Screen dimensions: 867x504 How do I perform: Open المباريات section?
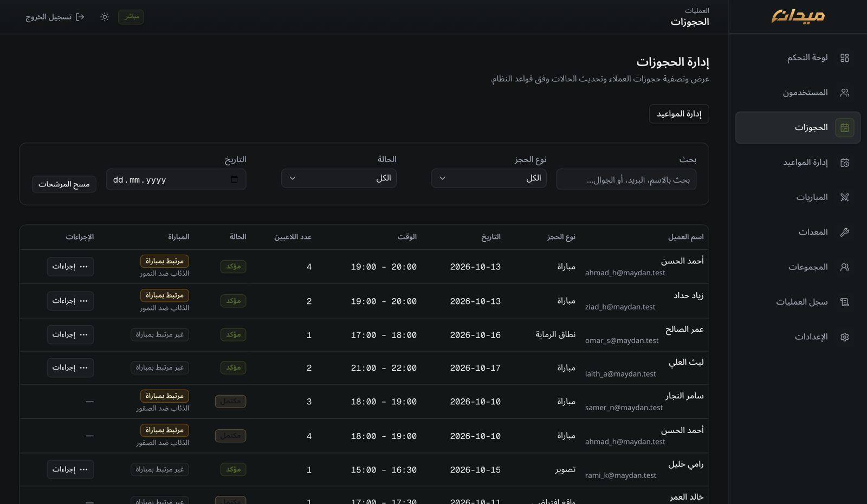click(x=798, y=197)
